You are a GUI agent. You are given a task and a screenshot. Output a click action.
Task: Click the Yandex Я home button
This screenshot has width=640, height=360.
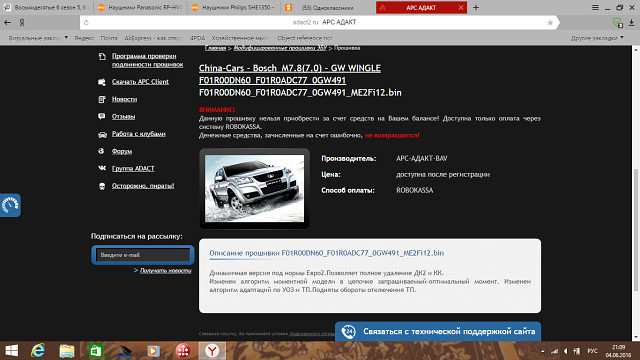point(22,22)
